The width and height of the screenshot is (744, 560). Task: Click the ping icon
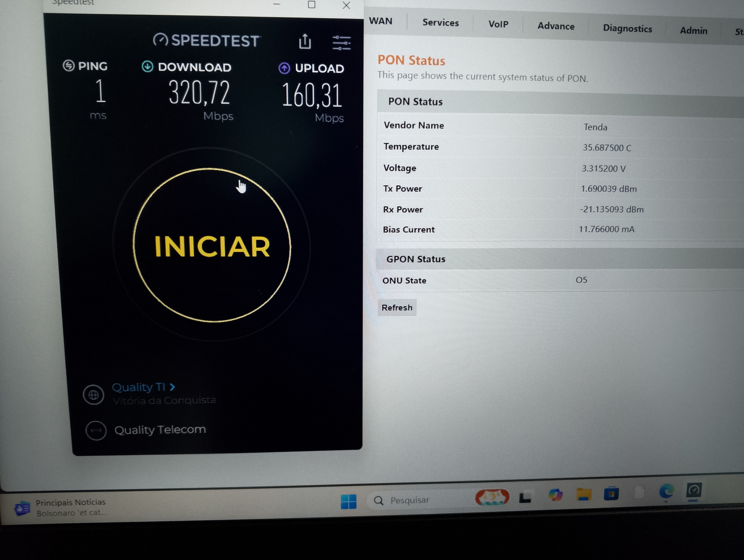pos(69,66)
